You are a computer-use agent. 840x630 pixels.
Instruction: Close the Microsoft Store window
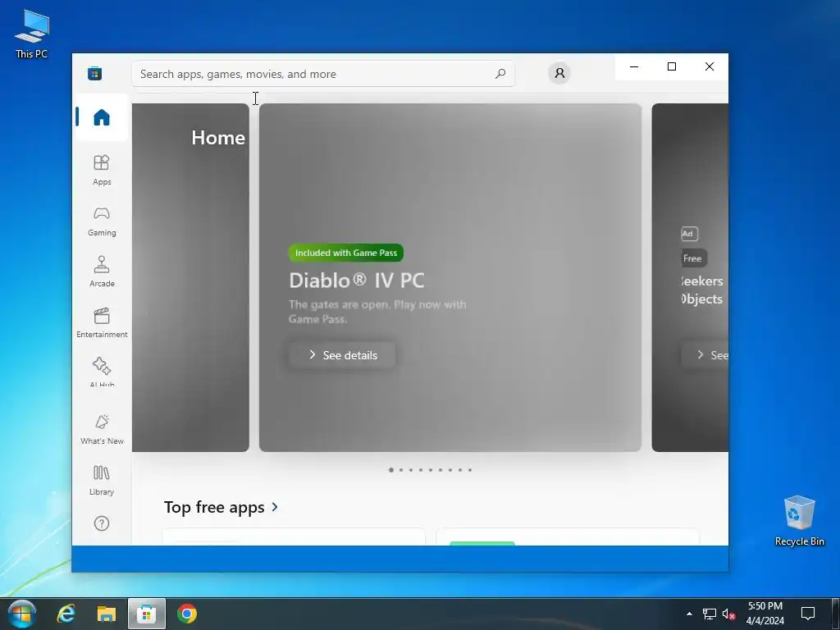(710, 66)
